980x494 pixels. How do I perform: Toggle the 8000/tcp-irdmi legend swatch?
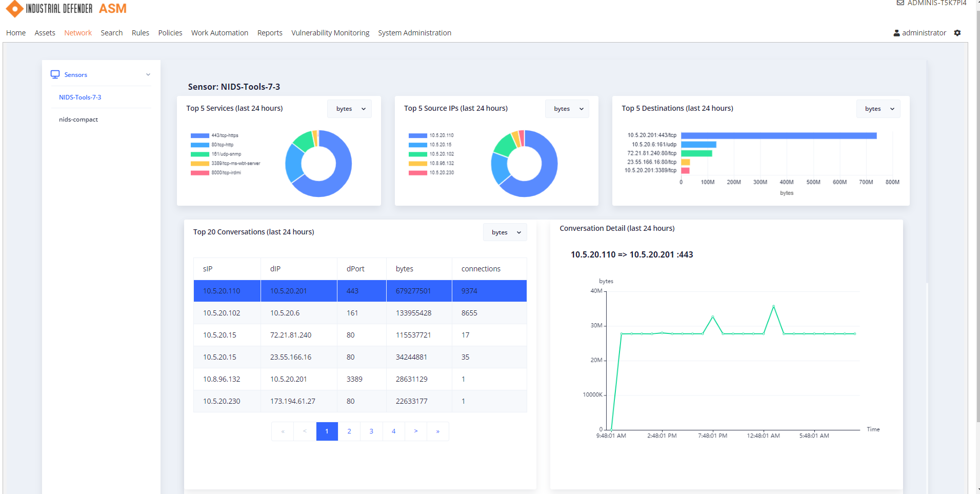point(200,173)
